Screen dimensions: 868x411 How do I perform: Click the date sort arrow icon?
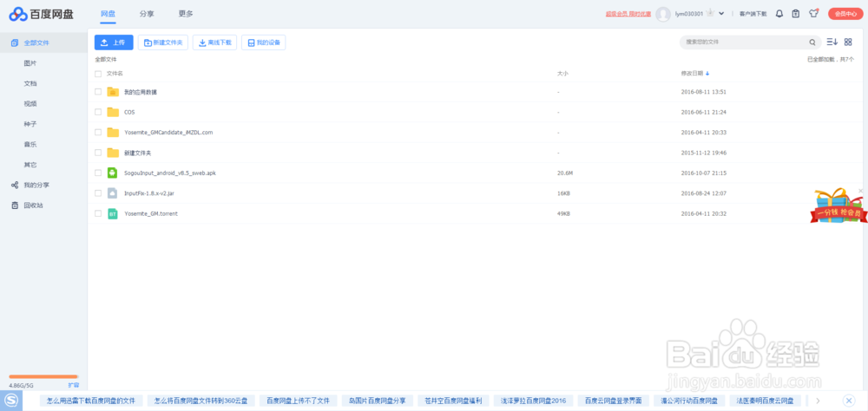coord(707,74)
